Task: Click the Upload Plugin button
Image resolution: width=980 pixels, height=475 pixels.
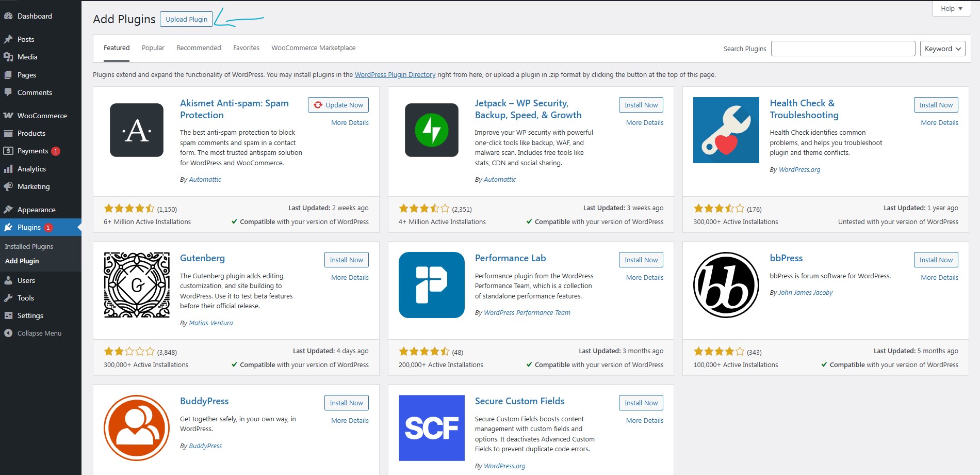Action: [x=186, y=20]
